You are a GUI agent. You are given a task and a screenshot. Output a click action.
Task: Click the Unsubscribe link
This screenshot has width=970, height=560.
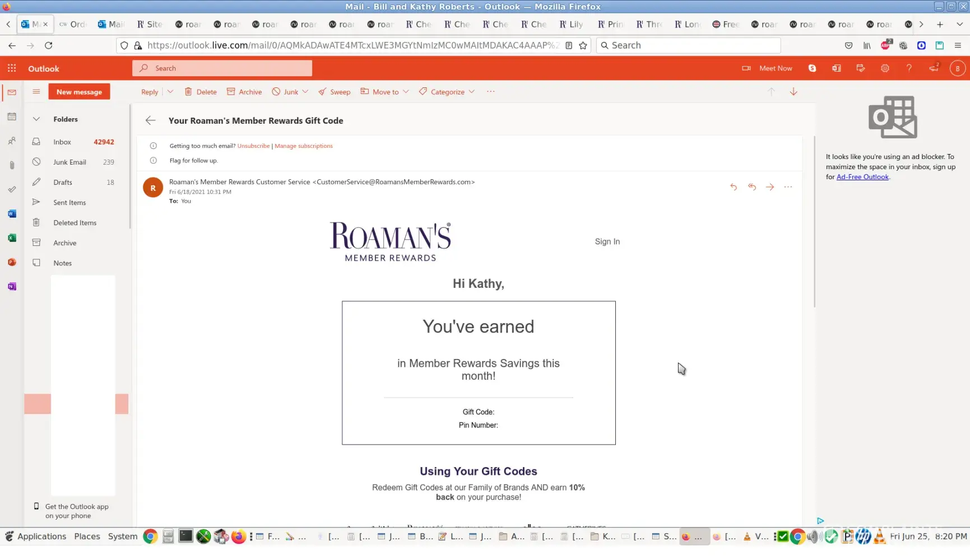pyautogui.click(x=253, y=146)
